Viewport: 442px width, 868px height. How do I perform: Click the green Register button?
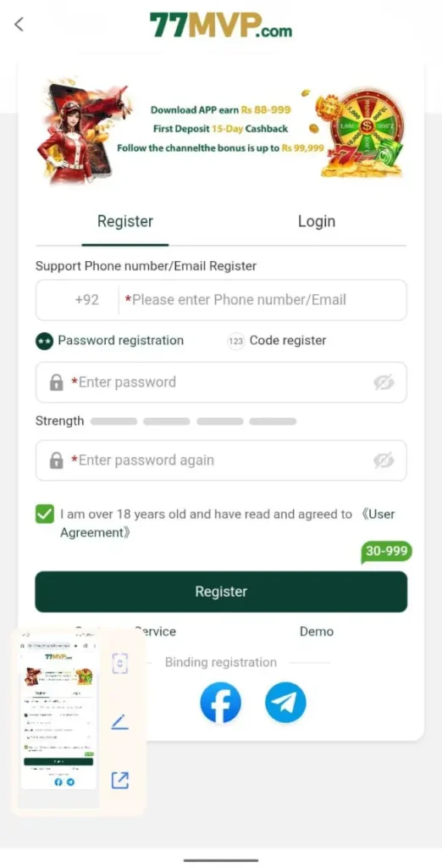pos(221,592)
